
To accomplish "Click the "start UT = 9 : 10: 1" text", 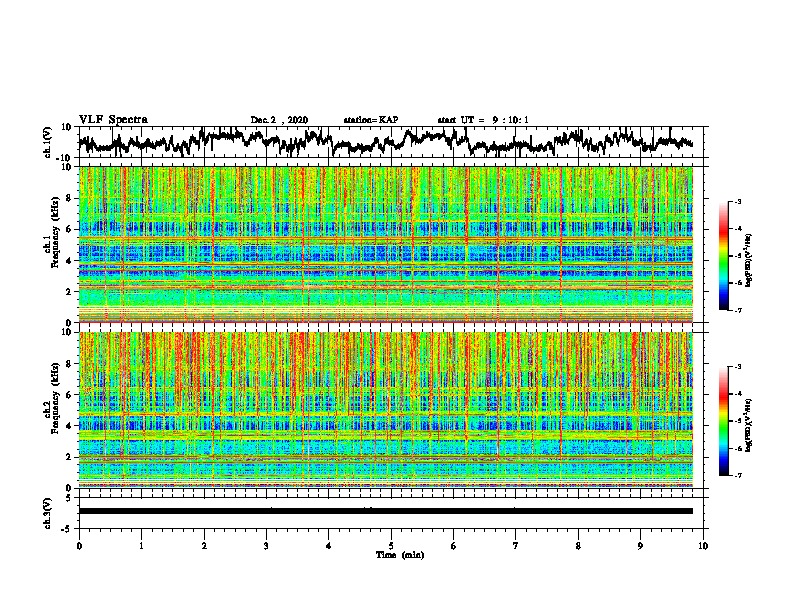I will tap(483, 120).
